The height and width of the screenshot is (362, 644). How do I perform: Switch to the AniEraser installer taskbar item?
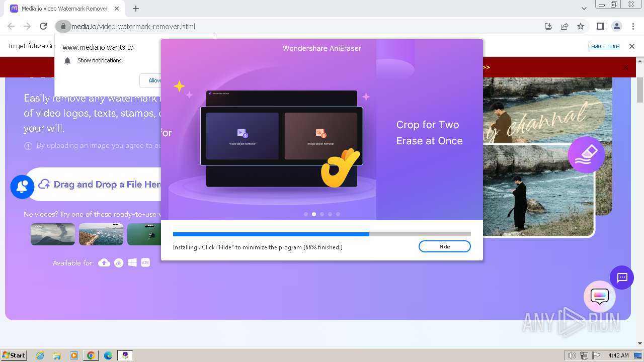click(x=125, y=355)
